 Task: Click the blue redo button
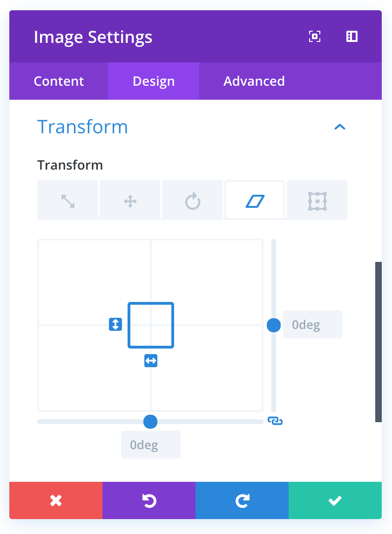click(242, 500)
